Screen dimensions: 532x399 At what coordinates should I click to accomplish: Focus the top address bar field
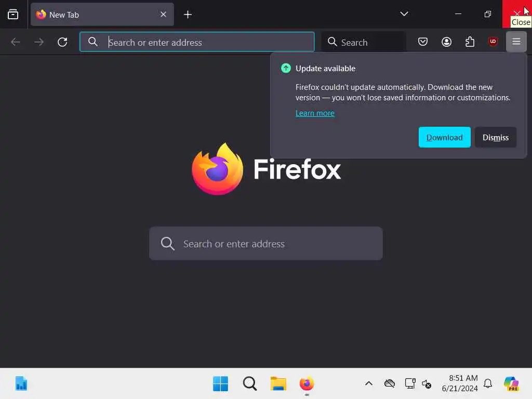pos(197,42)
